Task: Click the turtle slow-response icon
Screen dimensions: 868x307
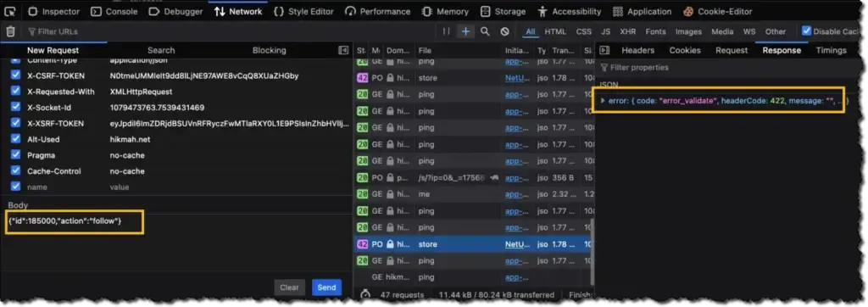Action: tap(494, 178)
